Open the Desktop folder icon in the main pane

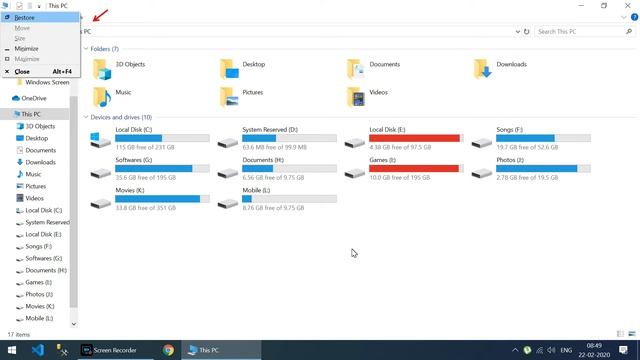click(229, 69)
